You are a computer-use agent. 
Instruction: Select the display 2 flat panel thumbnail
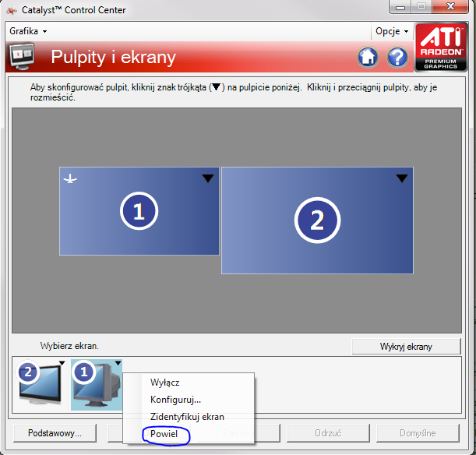coord(41,383)
